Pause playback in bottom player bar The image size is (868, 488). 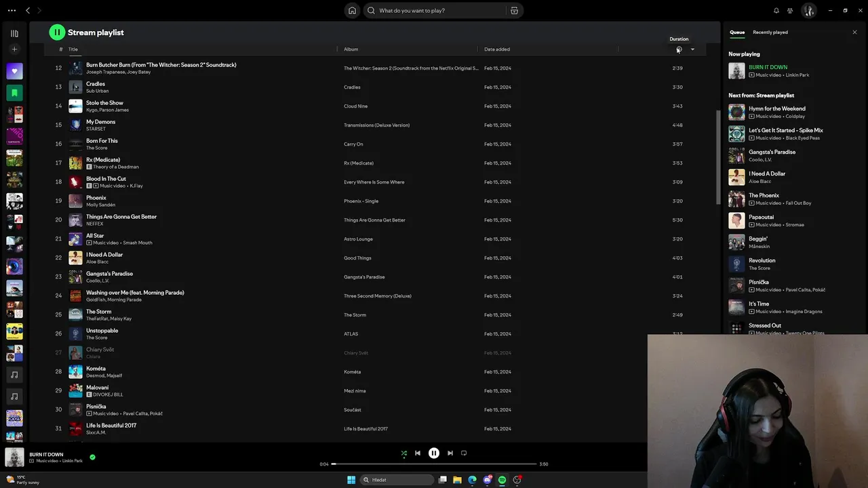pyautogui.click(x=434, y=453)
